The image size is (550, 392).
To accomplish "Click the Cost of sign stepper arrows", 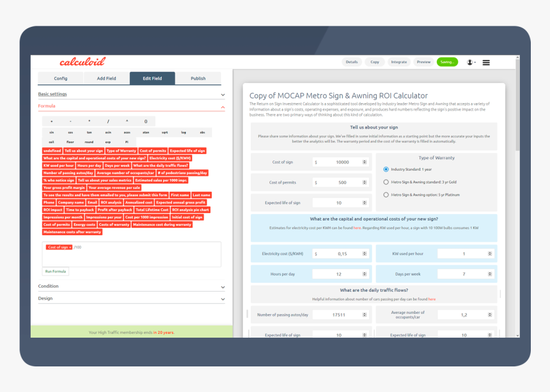I will tap(365, 162).
